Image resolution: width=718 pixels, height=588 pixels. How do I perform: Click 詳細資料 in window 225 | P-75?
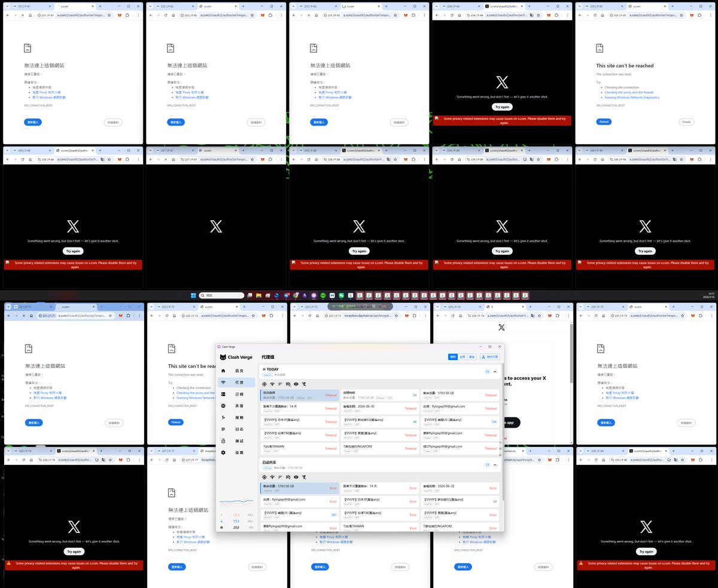687,422
